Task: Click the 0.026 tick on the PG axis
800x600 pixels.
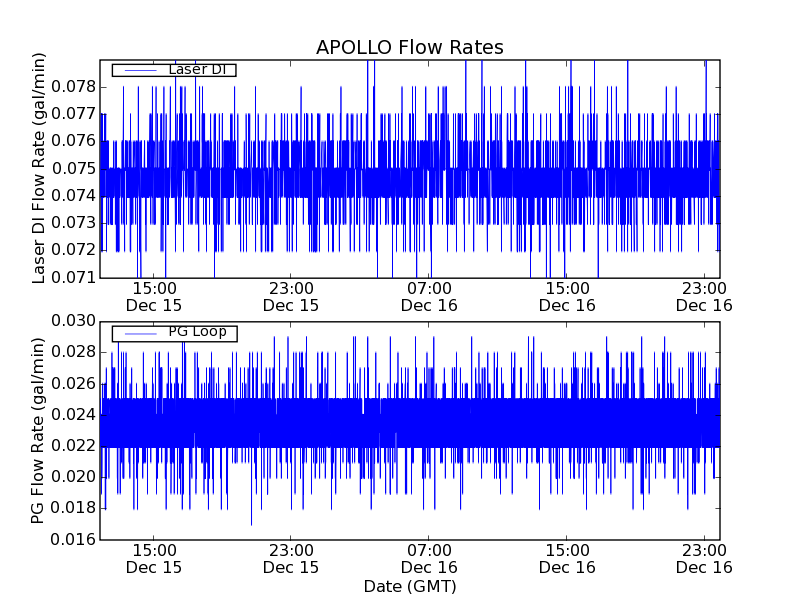Action: click(x=73, y=384)
